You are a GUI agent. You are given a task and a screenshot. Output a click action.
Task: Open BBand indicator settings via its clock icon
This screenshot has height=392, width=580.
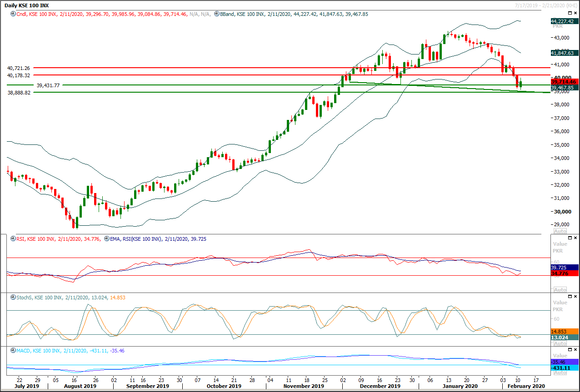[x=217, y=14]
